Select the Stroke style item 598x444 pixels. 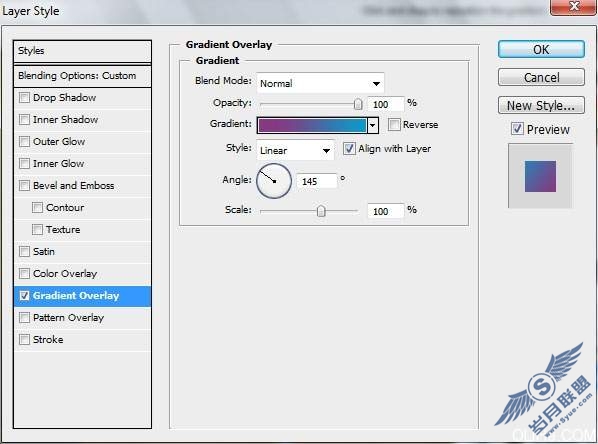(x=82, y=339)
